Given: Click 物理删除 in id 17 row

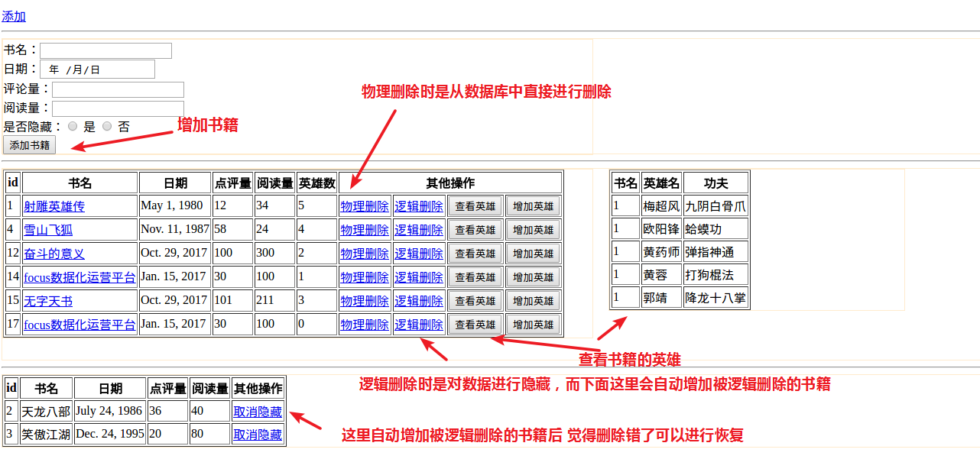Looking at the screenshot, I should coord(365,325).
